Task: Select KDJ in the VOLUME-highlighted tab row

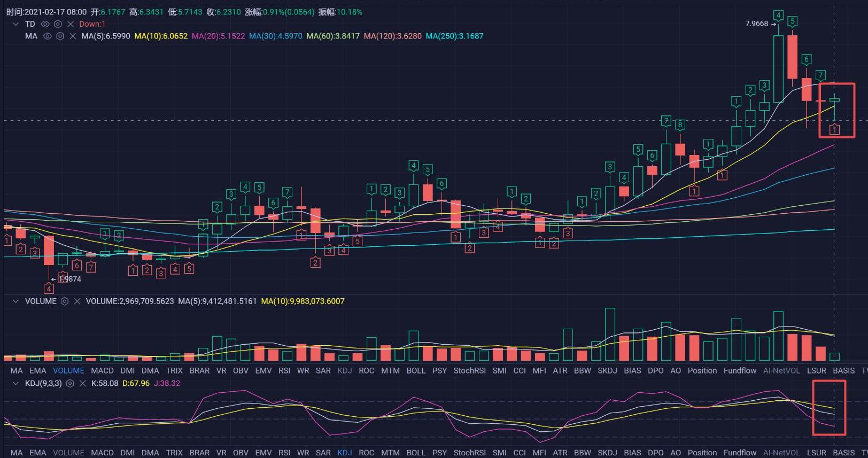Action: pyautogui.click(x=345, y=370)
